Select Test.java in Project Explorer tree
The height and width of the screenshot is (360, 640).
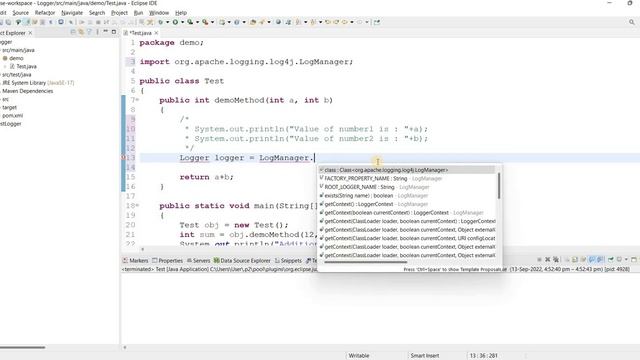[x=23, y=66]
